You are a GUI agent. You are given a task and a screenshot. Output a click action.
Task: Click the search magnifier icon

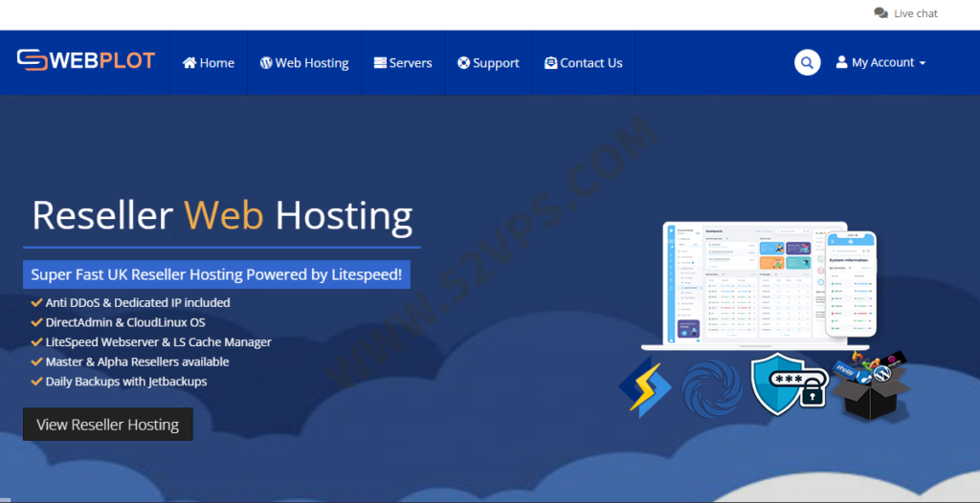(807, 62)
